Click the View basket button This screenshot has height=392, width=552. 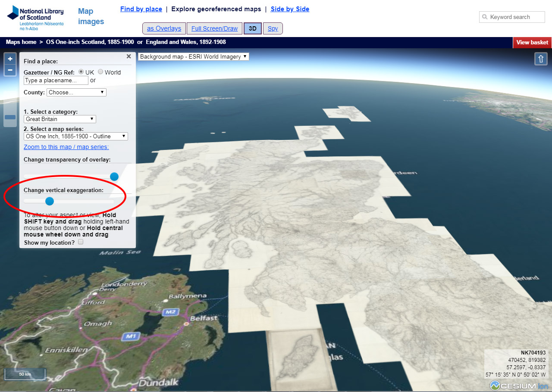(x=532, y=42)
